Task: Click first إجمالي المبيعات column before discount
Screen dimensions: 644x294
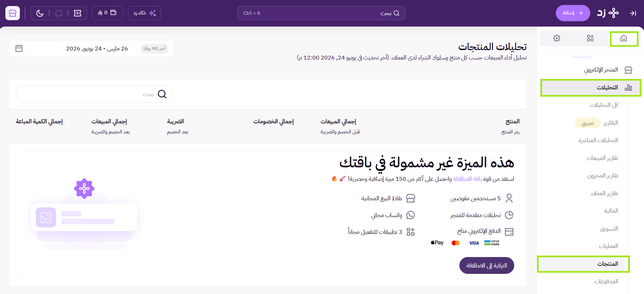Action: tap(338, 121)
